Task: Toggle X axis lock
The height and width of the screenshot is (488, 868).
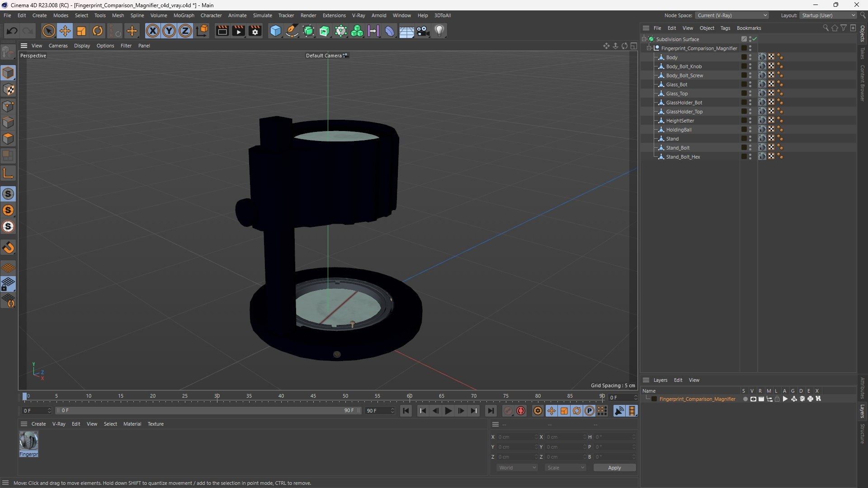Action: coord(153,31)
